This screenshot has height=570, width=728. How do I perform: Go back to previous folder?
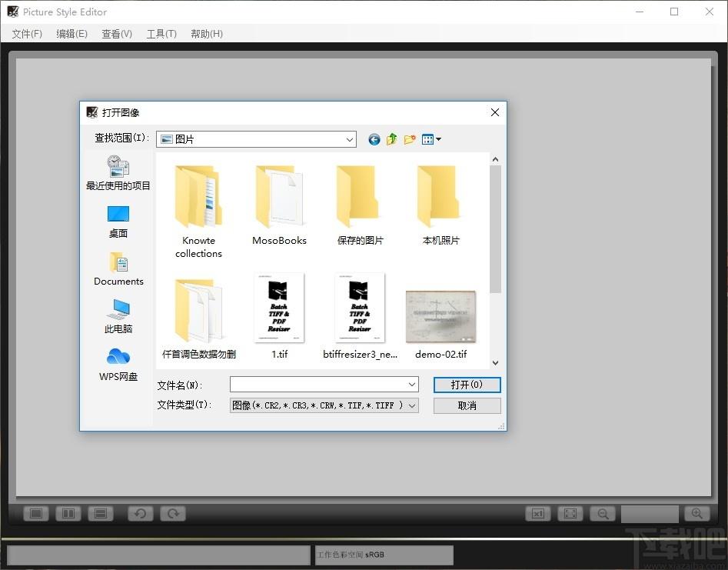coord(374,139)
